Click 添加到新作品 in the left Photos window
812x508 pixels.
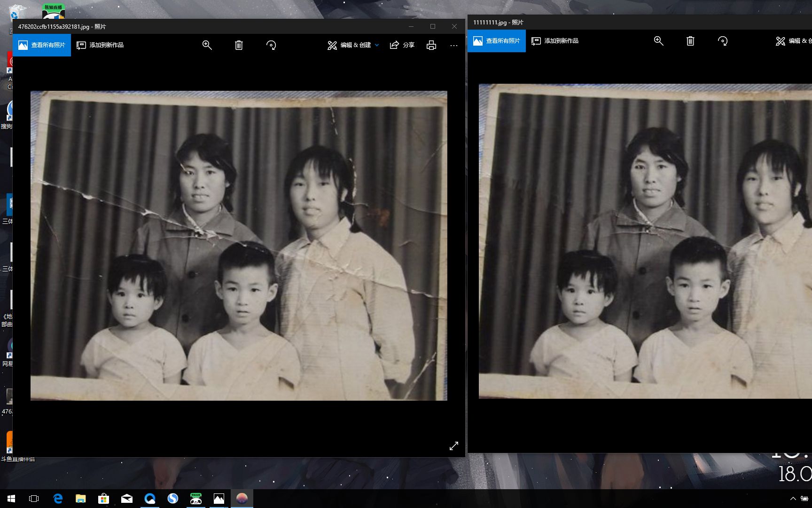click(100, 45)
